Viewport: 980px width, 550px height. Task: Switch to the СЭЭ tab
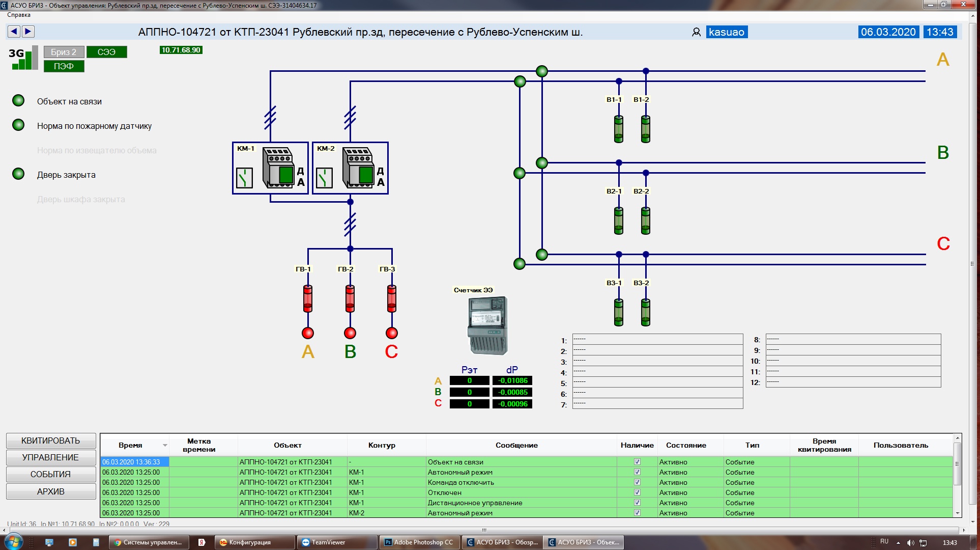tap(107, 52)
